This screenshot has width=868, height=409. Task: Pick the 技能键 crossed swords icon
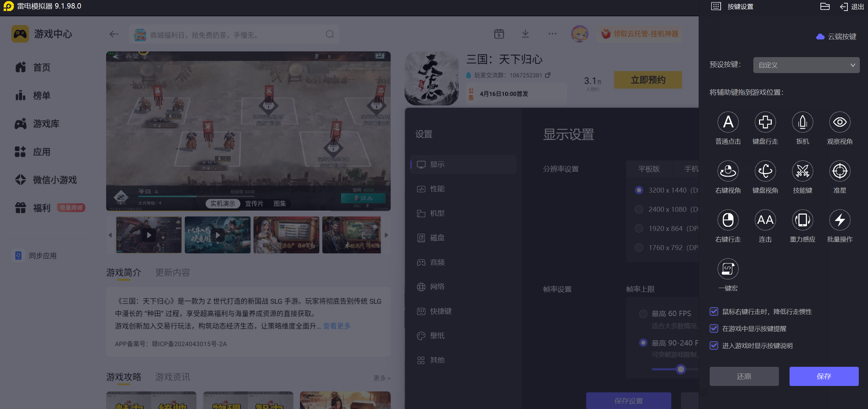point(802,171)
